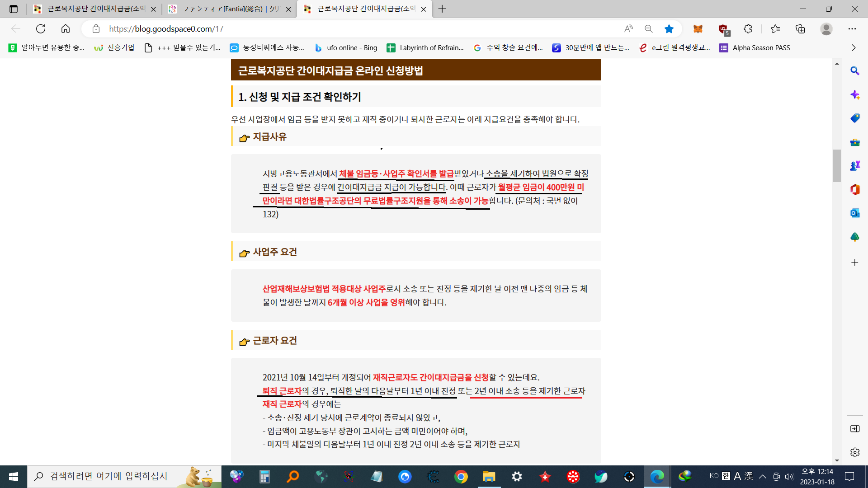Open the Collections toolbar icon
Viewport: 868px width, 488px height.
click(800, 29)
